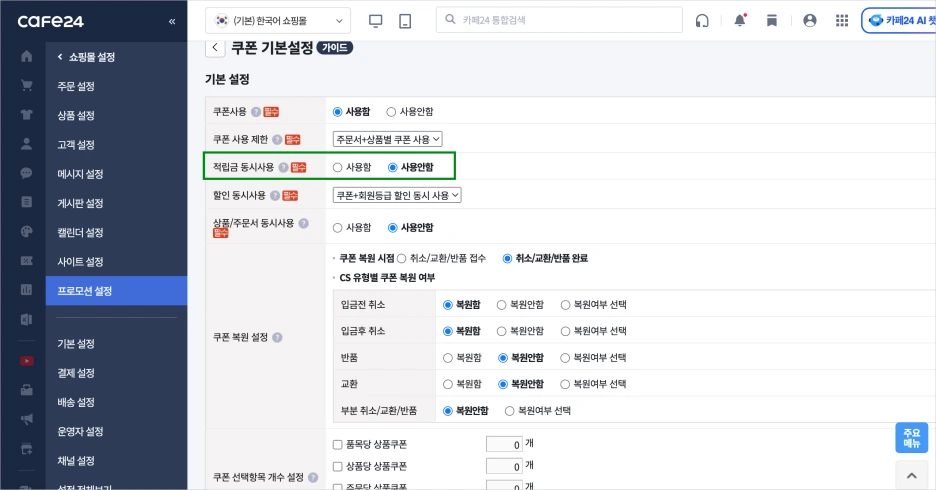Select 복원함 for 교환
This screenshot has height=490, width=936.
(448, 384)
